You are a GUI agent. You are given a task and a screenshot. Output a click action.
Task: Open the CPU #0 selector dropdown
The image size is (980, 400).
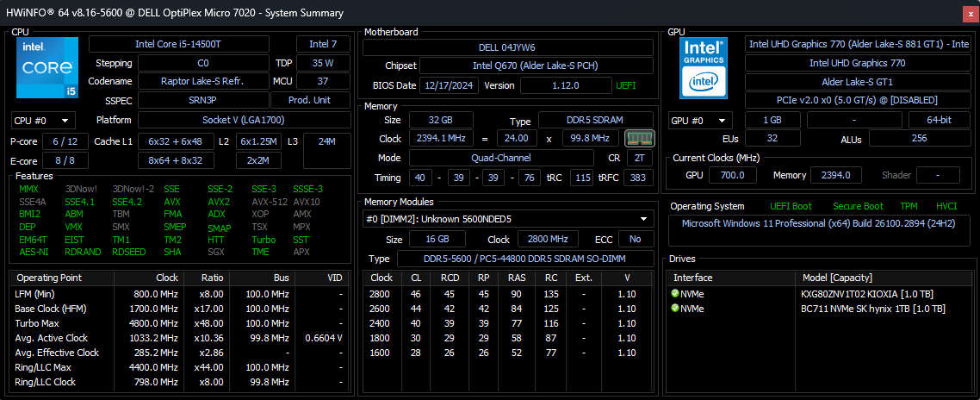42,120
